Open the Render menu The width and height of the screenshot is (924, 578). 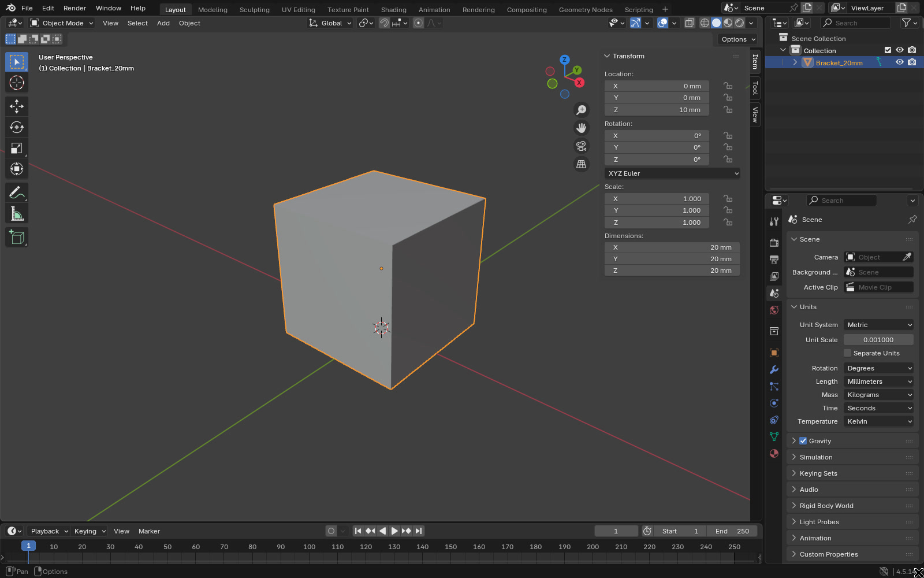click(74, 8)
